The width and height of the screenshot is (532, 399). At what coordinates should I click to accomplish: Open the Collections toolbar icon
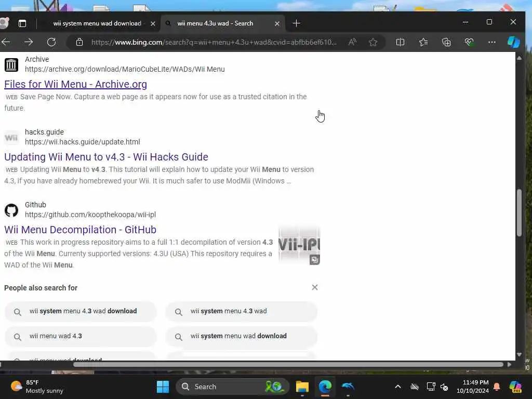(x=446, y=42)
